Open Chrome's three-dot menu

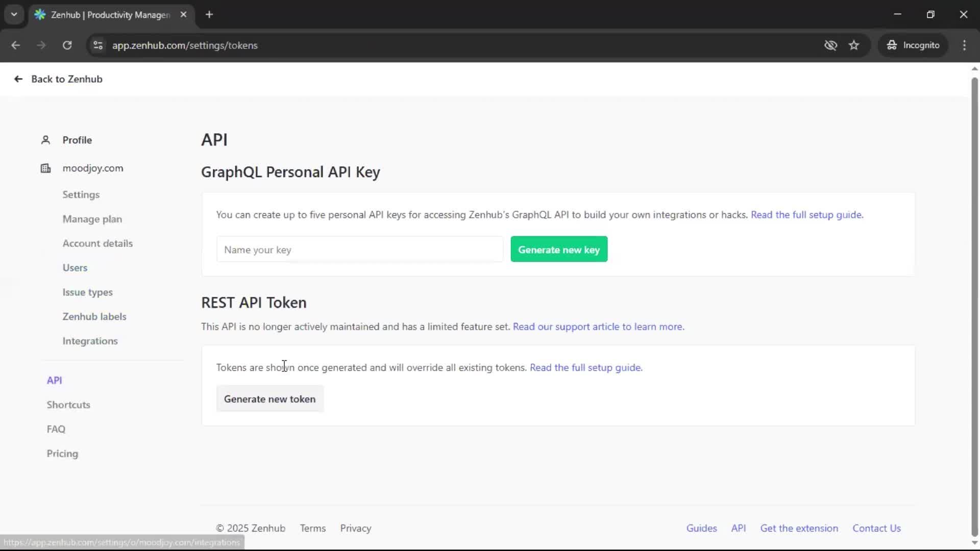(965, 45)
